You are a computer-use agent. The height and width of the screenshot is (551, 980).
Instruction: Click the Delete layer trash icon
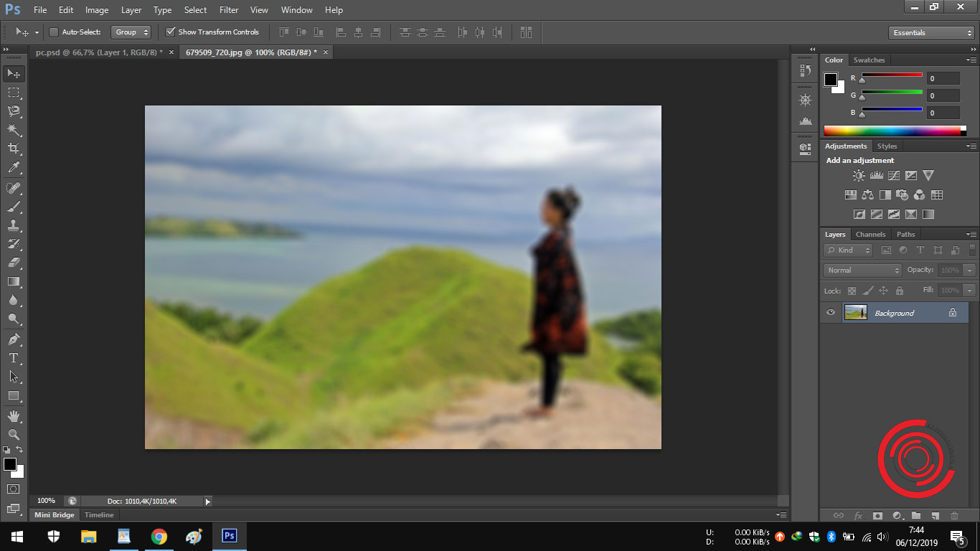tap(955, 516)
